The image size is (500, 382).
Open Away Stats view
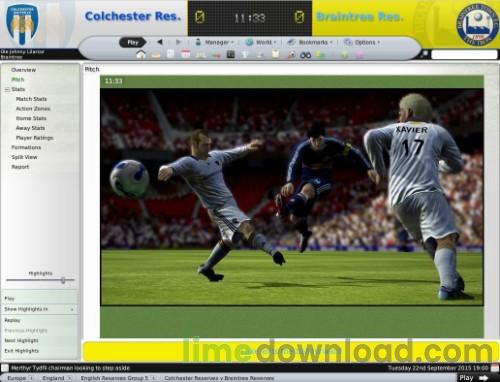click(x=30, y=128)
